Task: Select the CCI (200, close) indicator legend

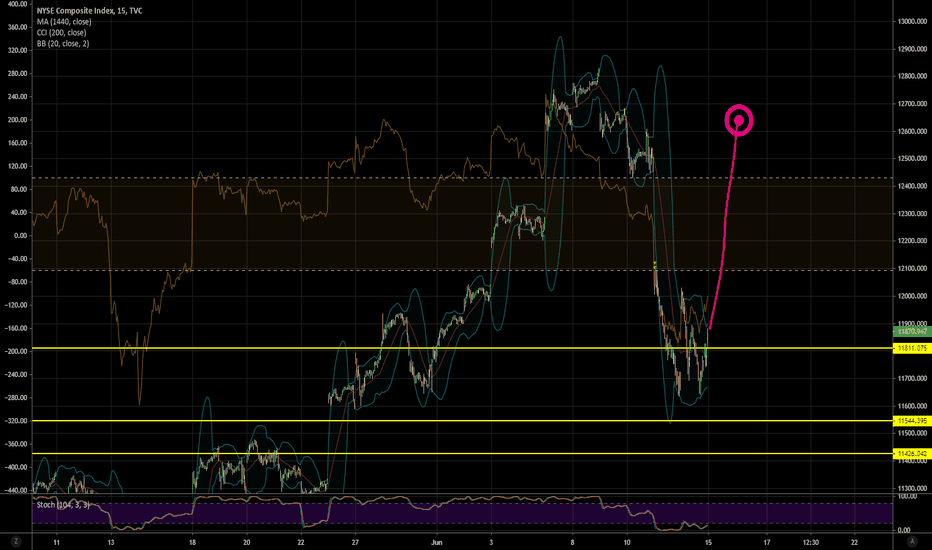Action: 61,33
